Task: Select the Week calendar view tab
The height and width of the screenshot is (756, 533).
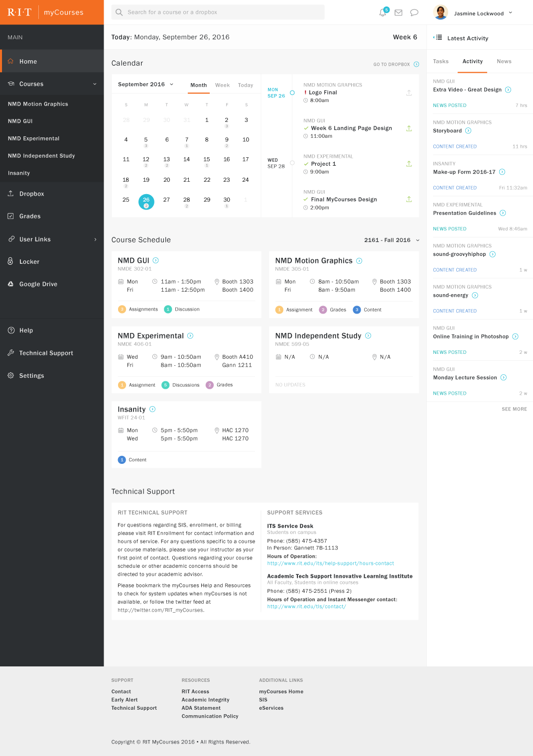Action: pos(222,85)
